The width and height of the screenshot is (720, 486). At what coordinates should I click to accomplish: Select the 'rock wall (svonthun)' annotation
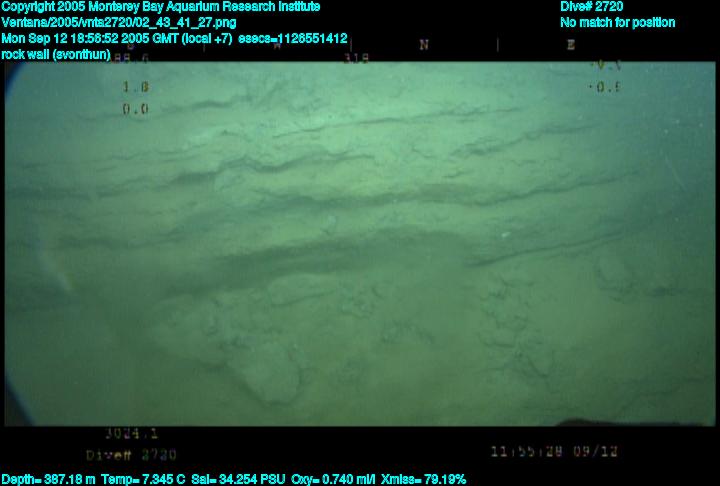click(x=56, y=54)
